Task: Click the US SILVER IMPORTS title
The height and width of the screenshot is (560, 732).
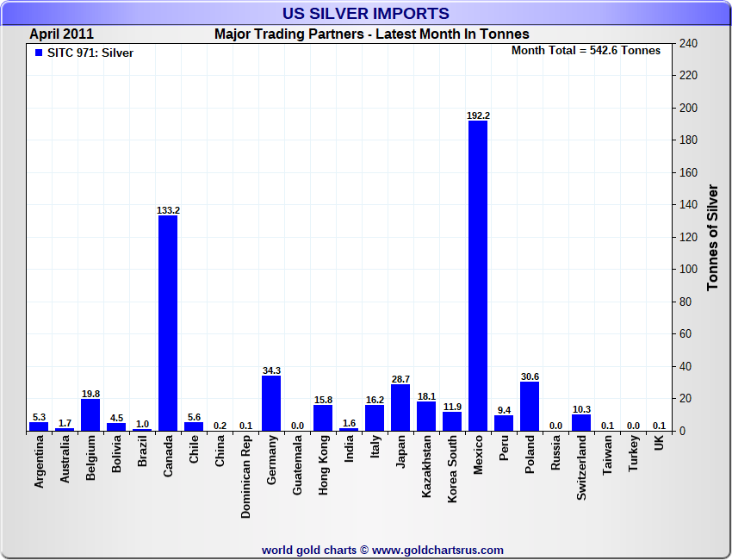Action: pos(365,13)
